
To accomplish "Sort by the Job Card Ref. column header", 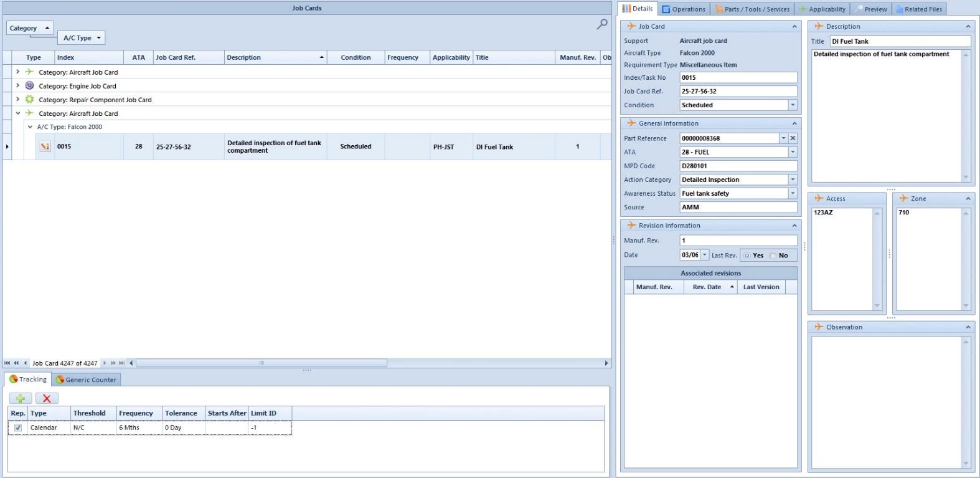I will tap(189, 57).
